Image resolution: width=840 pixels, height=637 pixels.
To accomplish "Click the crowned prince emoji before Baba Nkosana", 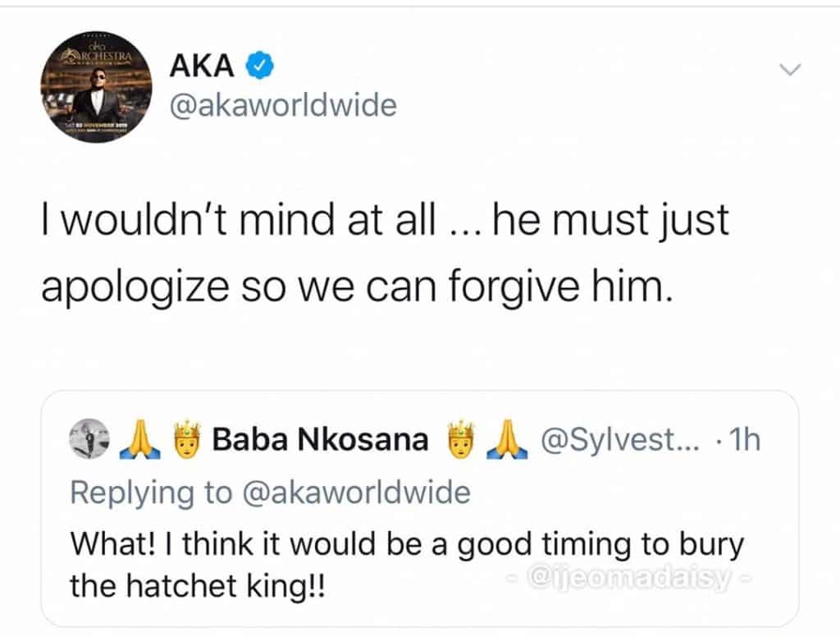I will 186,439.
